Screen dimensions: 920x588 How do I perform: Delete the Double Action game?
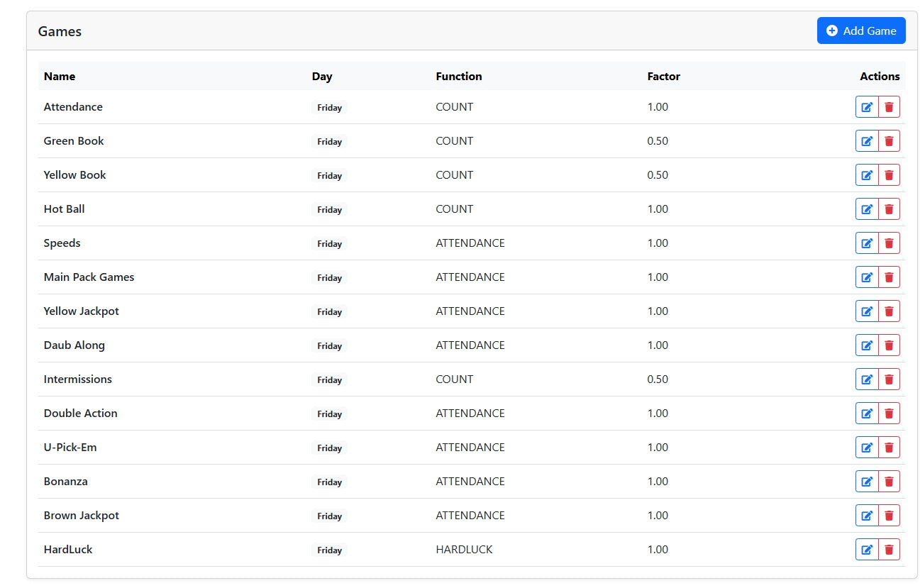(889, 414)
